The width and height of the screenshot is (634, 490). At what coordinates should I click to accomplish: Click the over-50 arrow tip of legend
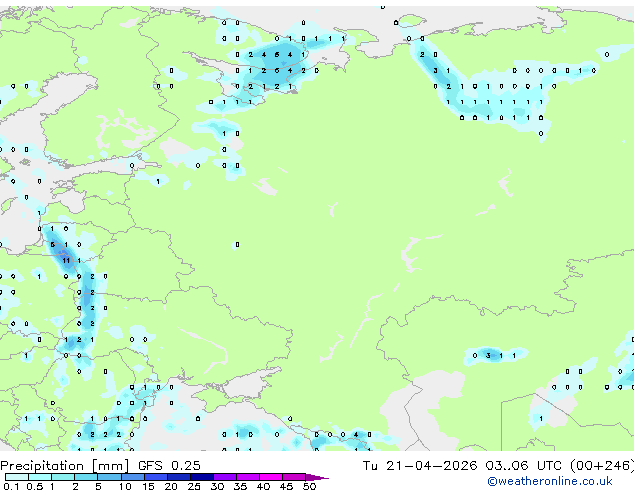[317, 477]
